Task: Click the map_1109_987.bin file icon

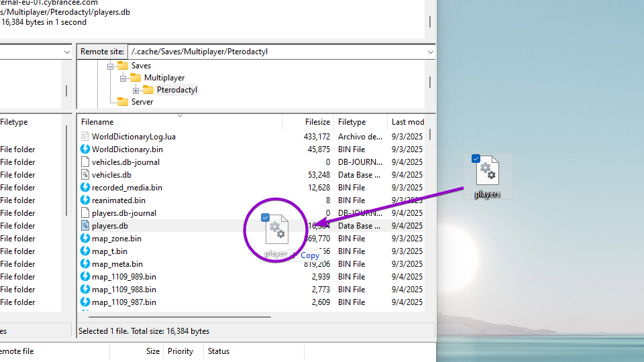Action: (85, 302)
